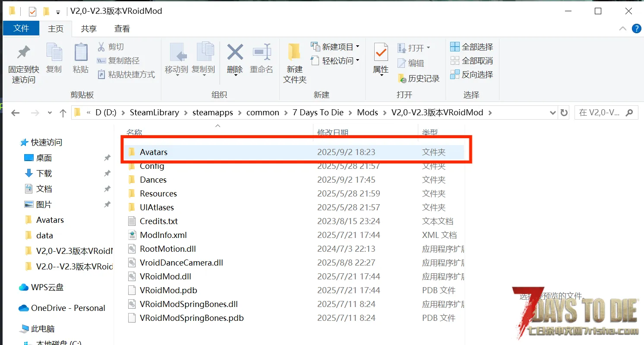This screenshot has width=644, height=345.
Task: Select WPS云盘 in the navigation pane
Action: tap(47, 288)
